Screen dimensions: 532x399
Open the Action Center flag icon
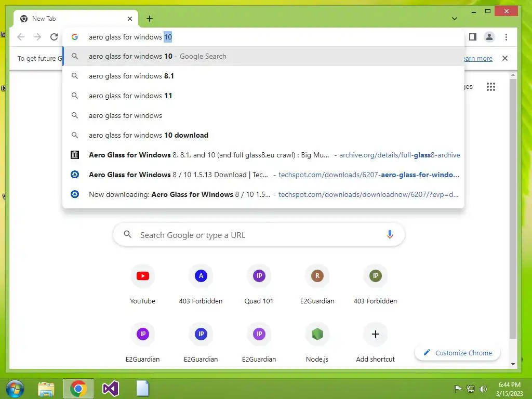(458, 389)
